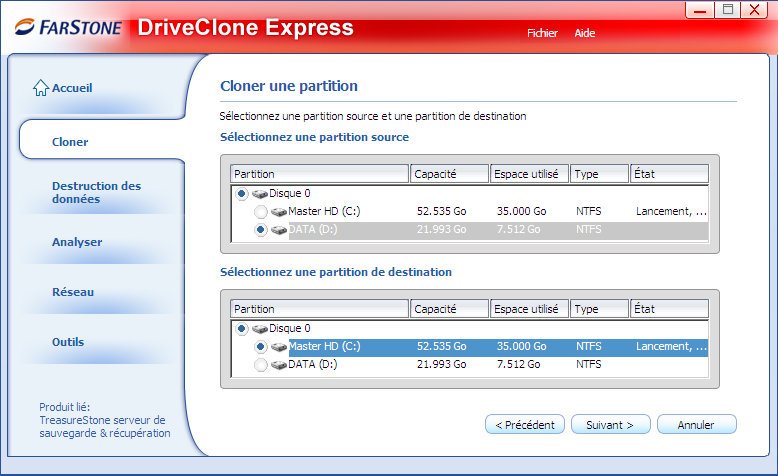The height and width of the screenshot is (476, 778).
Task: Select Disque 0 radio button in source list
Action: tap(242, 194)
